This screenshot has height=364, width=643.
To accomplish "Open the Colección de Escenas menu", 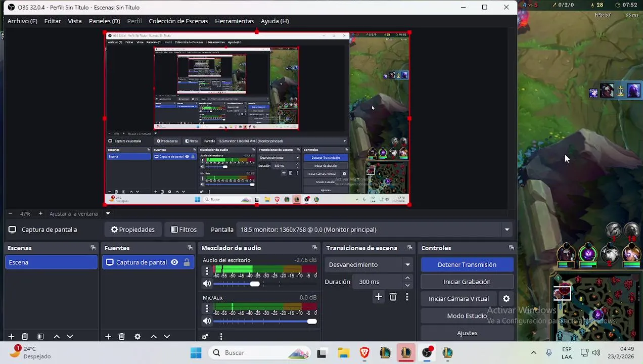I will pyautogui.click(x=178, y=21).
